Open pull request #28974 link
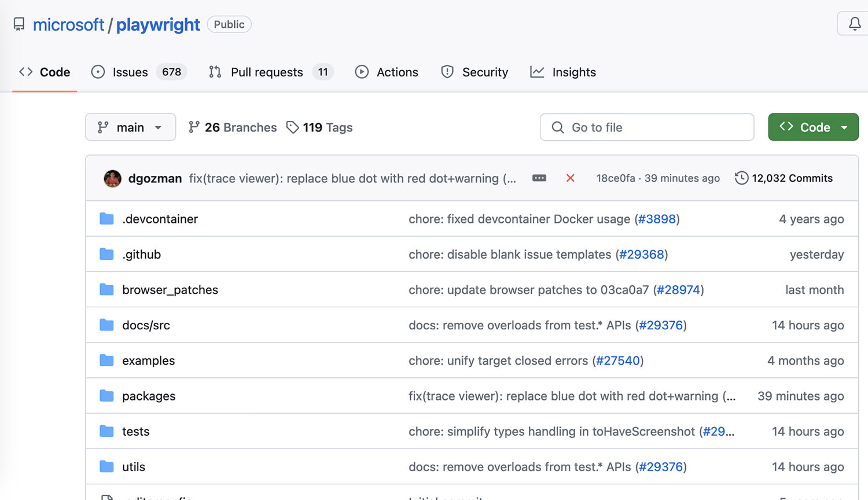Viewport: 868px width, 500px height. click(x=679, y=289)
